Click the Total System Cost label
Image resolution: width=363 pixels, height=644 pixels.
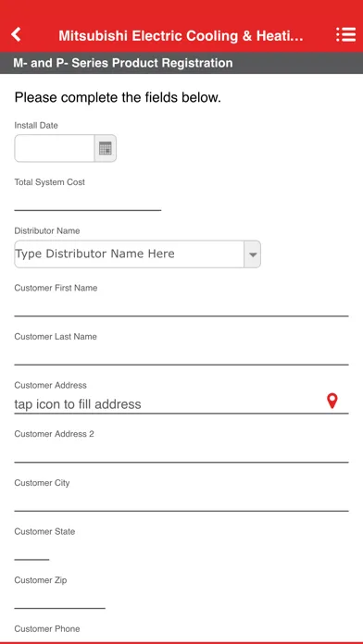click(x=50, y=182)
